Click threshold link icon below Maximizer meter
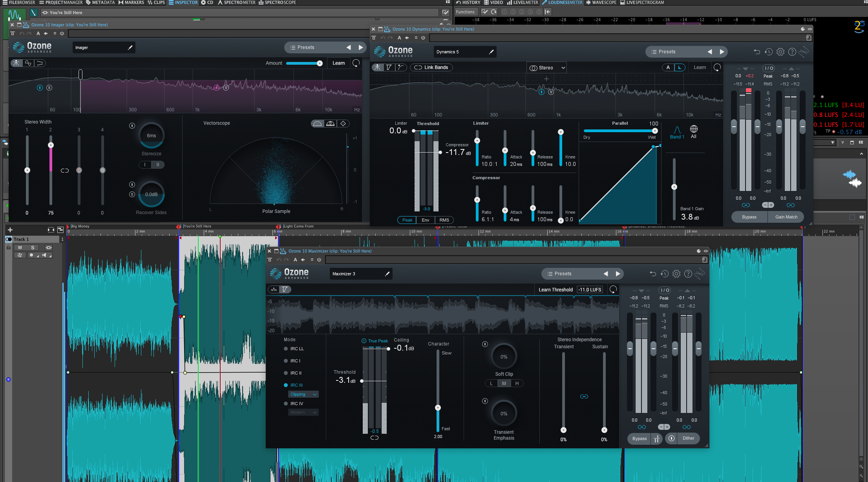 tap(375, 438)
